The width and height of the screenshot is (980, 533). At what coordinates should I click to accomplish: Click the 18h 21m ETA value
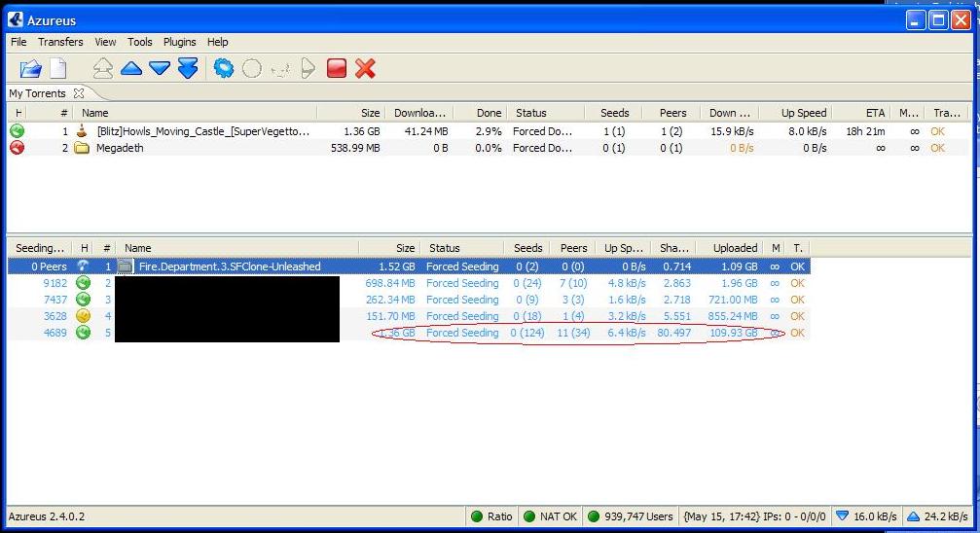[x=865, y=131]
